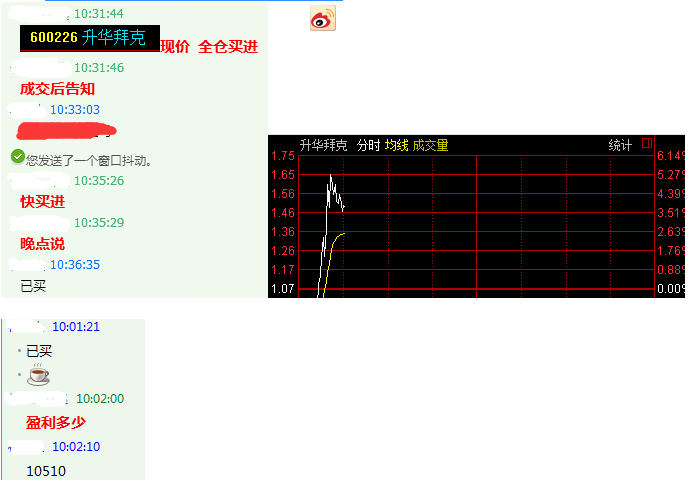Click the timestamp 10:36:35
This screenshot has width=697, height=483.
[75, 265]
